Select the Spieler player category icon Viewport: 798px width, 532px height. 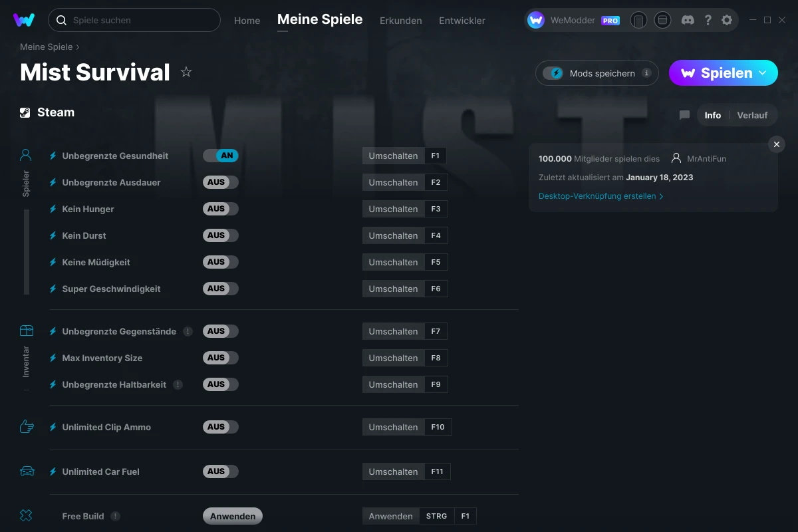pyautogui.click(x=26, y=156)
